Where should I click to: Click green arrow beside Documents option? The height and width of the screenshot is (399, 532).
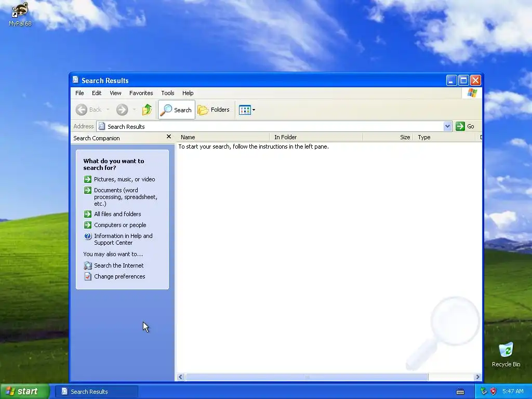pos(88,190)
